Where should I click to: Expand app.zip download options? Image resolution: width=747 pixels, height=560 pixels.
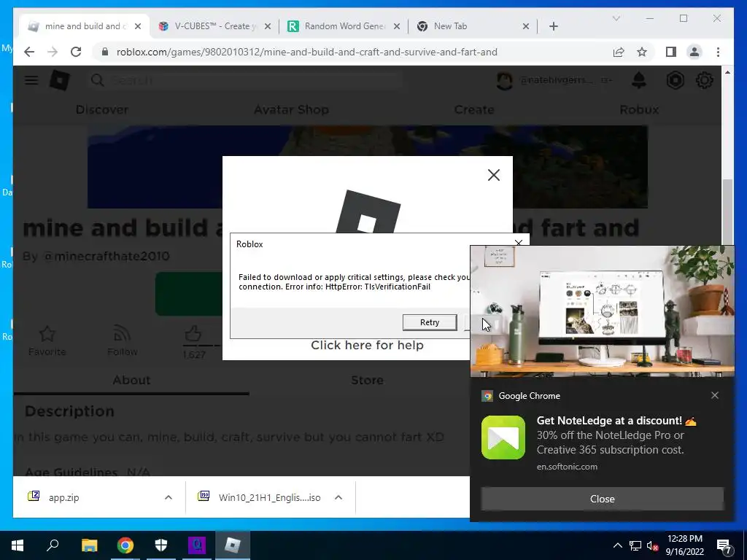click(x=169, y=497)
